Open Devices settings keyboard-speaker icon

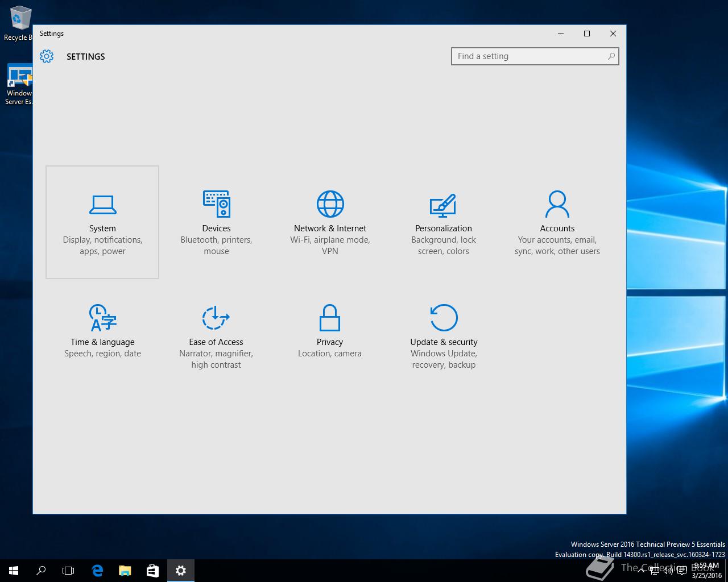(x=217, y=204)
